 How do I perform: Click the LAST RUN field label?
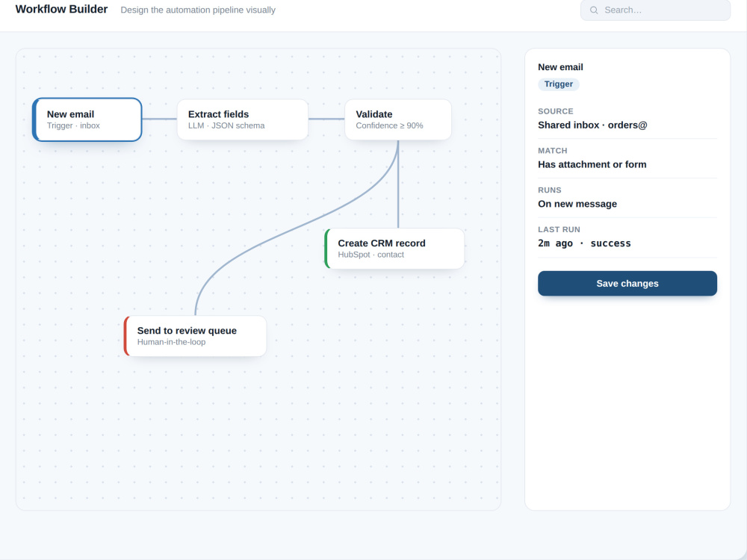[559, 229]
